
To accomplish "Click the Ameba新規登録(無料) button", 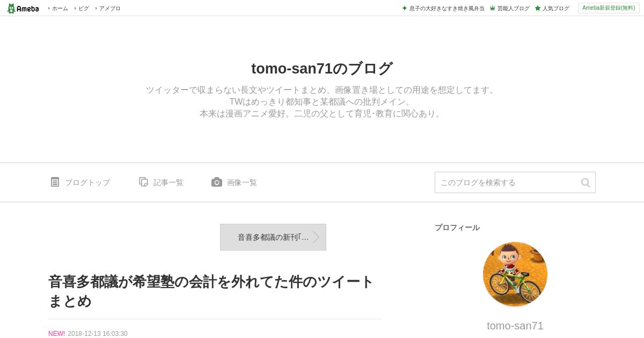I will coord(609,8).
